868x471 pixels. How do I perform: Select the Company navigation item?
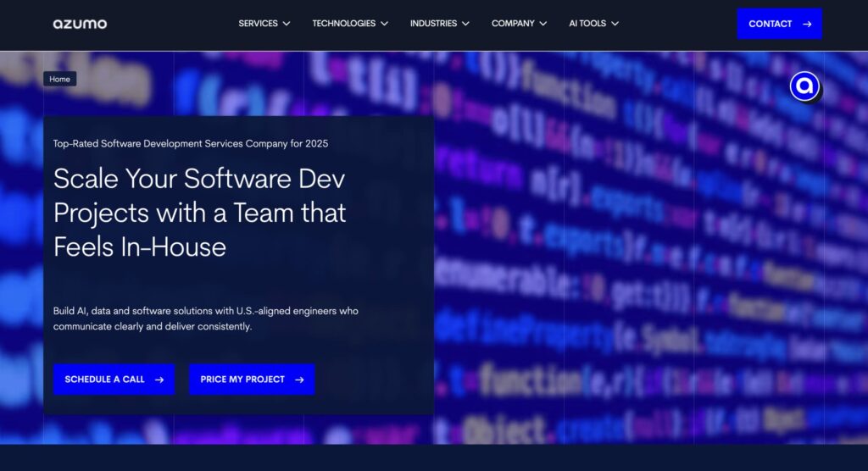pos(513,24)
